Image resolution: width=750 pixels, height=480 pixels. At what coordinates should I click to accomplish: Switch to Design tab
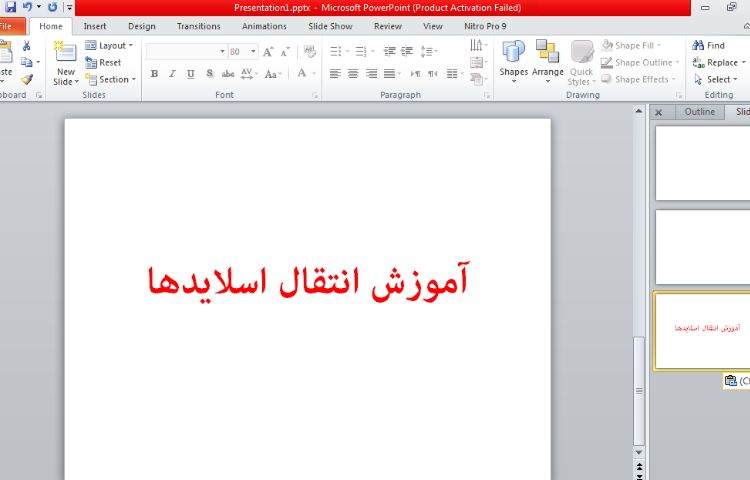point(142,26)
